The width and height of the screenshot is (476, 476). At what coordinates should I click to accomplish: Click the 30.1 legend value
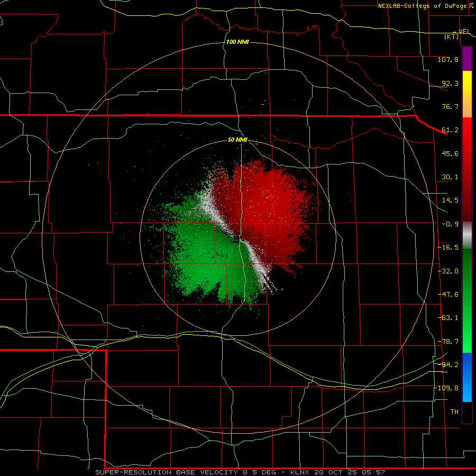[450, 177]
